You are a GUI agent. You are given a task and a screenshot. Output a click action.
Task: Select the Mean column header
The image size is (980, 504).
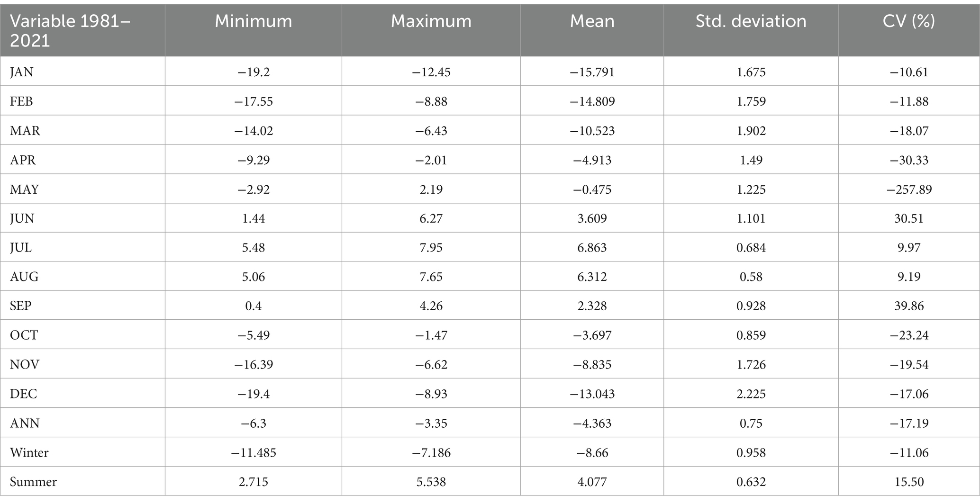click(592, 21)
